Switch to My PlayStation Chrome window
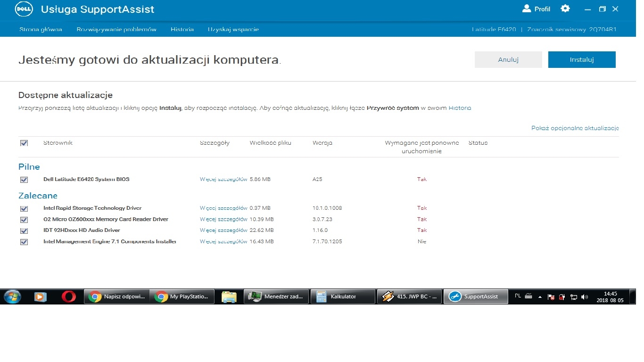Image resolution: width=644 pixels, height=362 pixels. coord(182,296)
